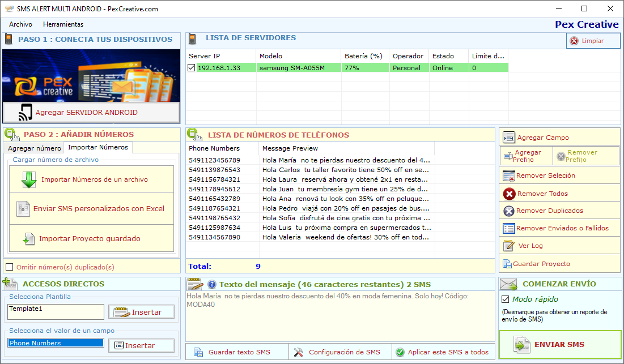
Task: Click the Remover Todos label
Action: click(542, 194)
